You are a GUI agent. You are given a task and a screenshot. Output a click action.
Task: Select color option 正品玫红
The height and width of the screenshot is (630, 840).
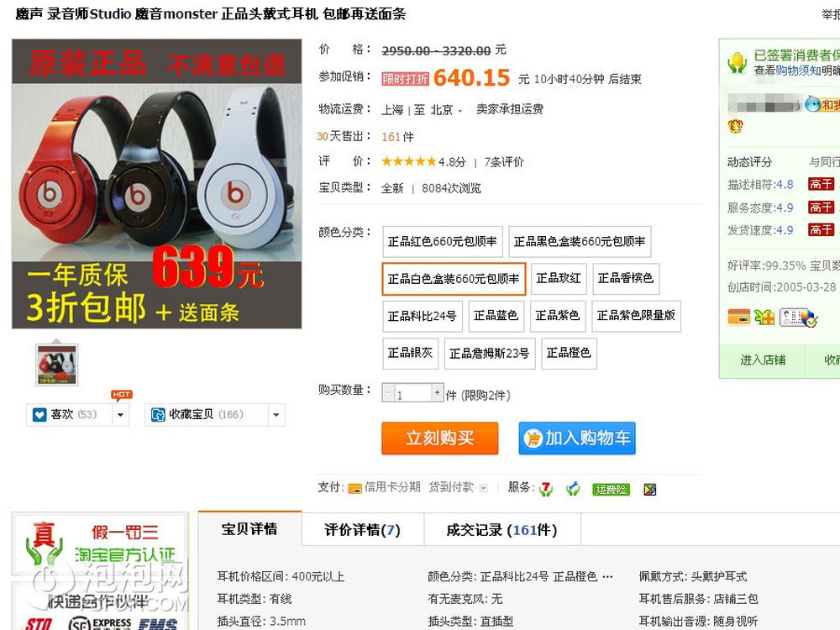pos(559,279)
